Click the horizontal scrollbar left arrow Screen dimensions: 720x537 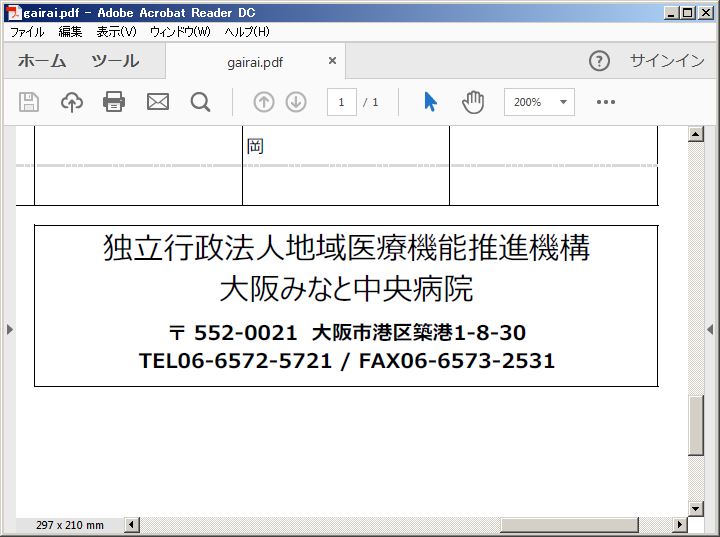click(132, 524)
